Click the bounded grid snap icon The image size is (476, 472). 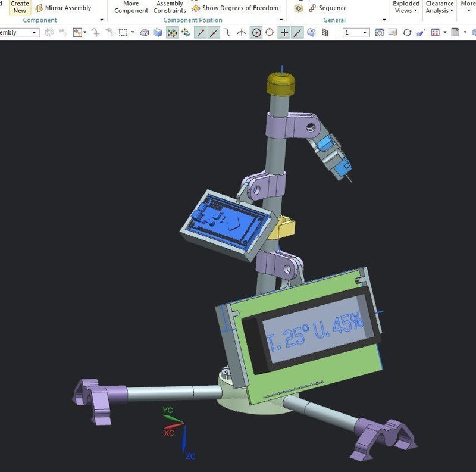pyautogui.click(x=325, y=33)
